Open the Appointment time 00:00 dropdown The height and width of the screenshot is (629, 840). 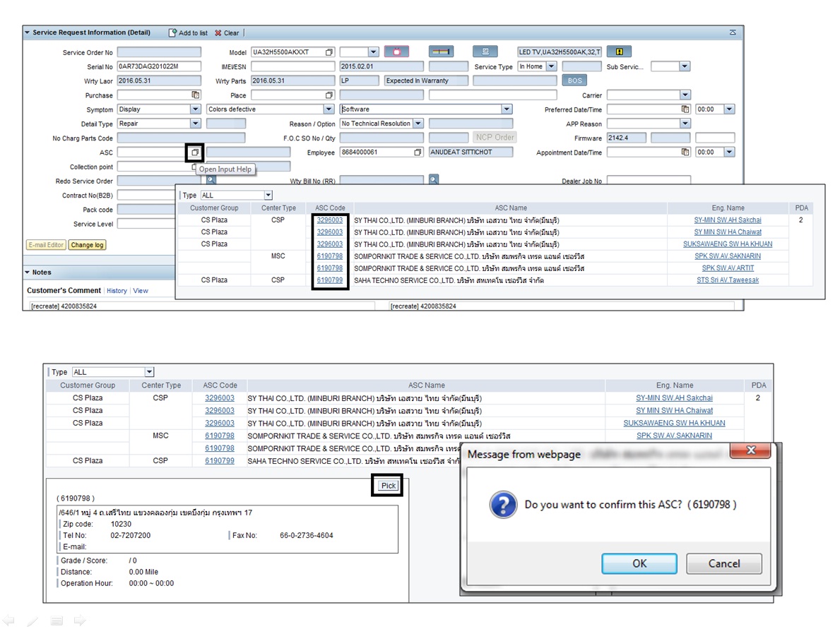[x=729, y=152]
